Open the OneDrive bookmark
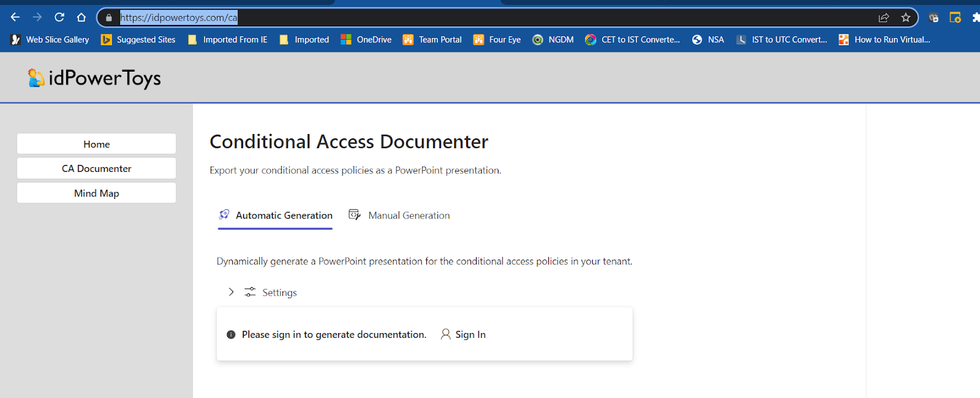This screenshot has width=980, height=398. (366, 40)
